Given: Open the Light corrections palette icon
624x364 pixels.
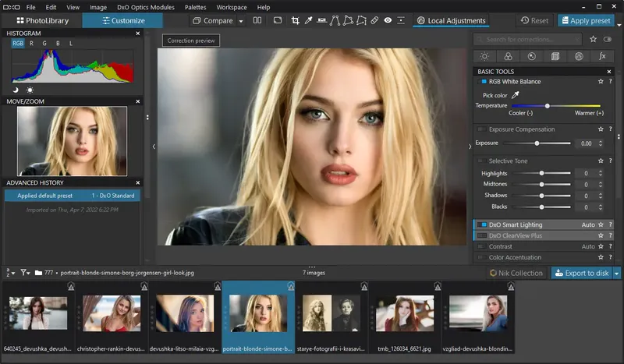Looking at the screenshot, I should [484, 56].
